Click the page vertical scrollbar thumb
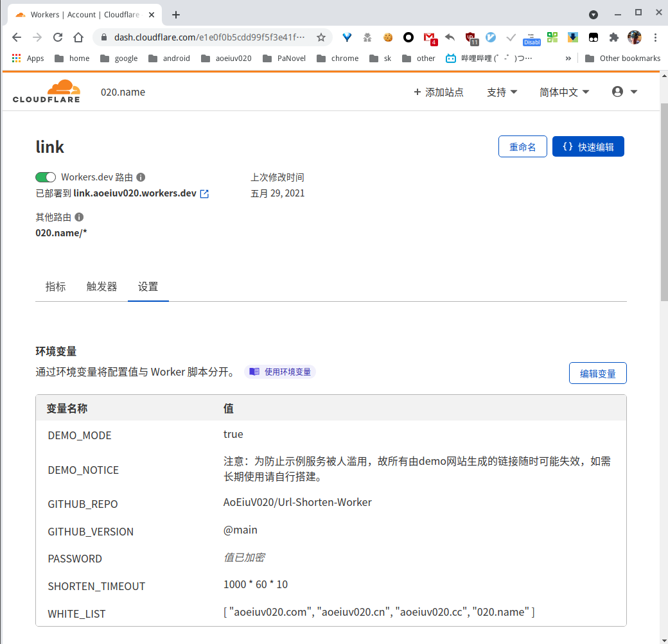This screenshot has width=668, height=644. [664, 202]
